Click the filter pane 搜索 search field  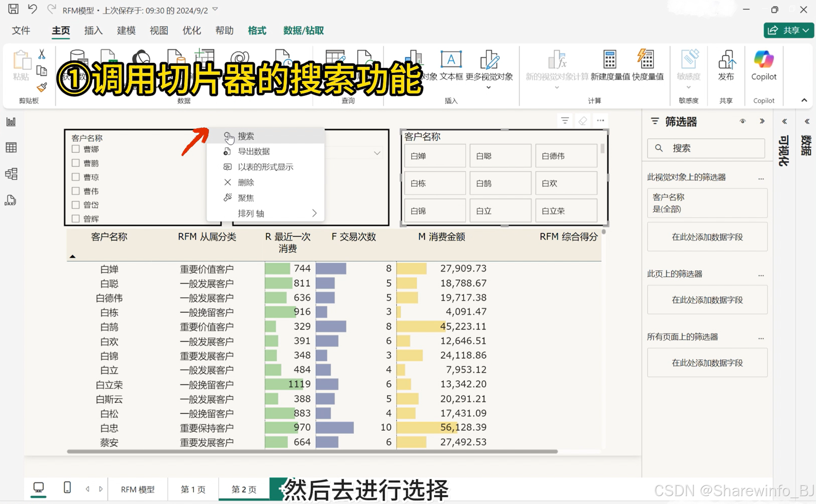706,148
